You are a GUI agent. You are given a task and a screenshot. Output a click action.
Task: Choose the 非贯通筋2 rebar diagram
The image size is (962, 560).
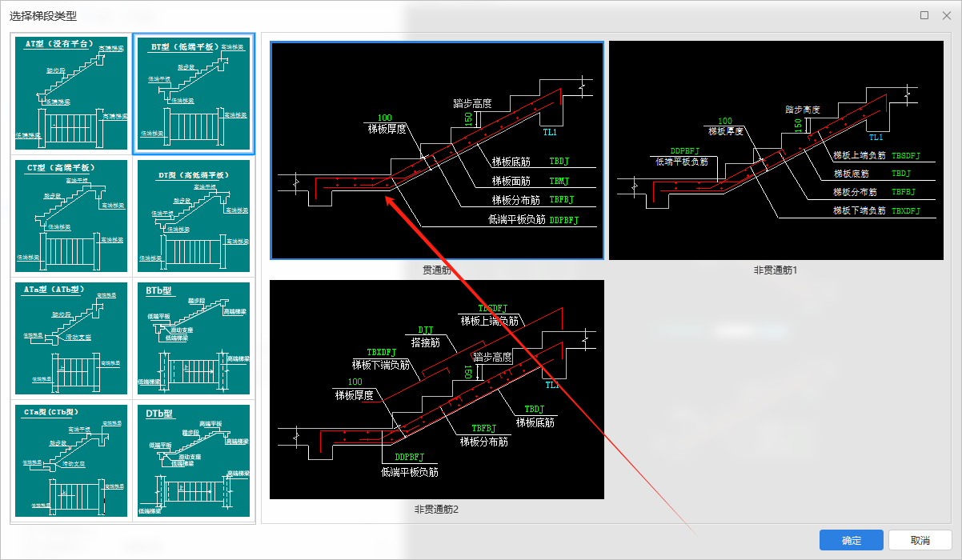(437, 390)
